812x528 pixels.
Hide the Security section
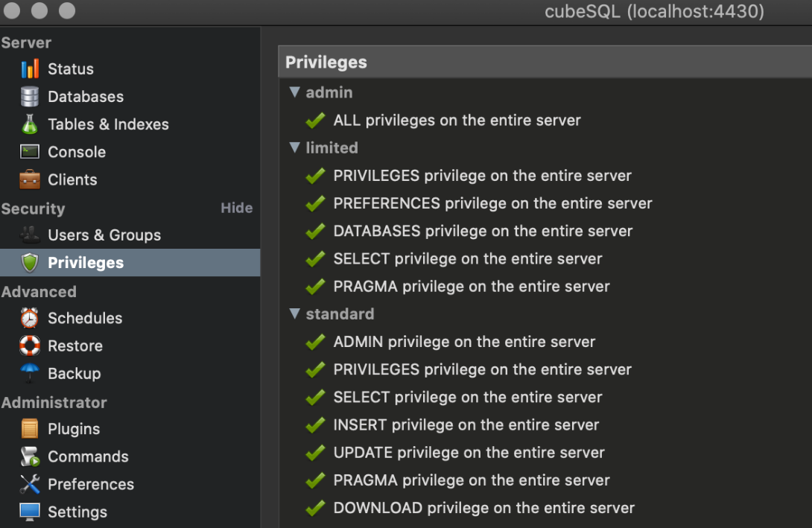coord(237,208)
